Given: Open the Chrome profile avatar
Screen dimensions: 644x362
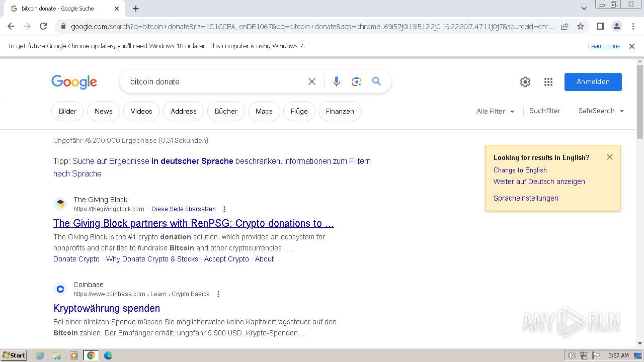Looking at the screenshot, I should point(616,26).
